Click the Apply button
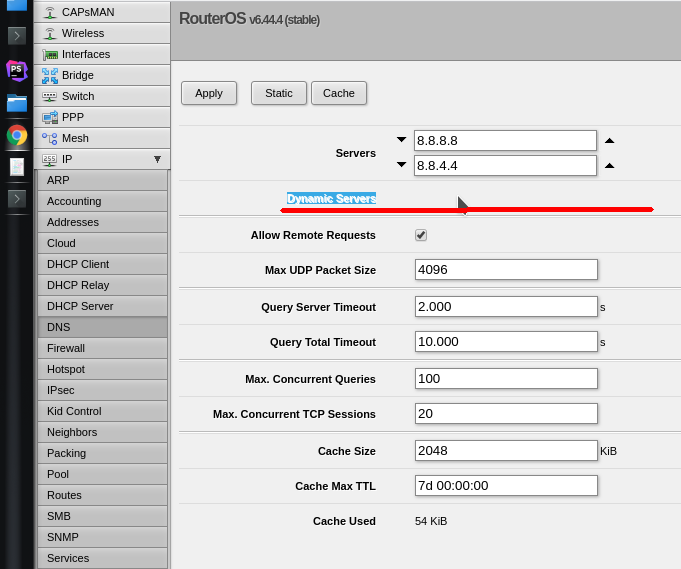Screen dimensions: 681x569 click(209, 93)
